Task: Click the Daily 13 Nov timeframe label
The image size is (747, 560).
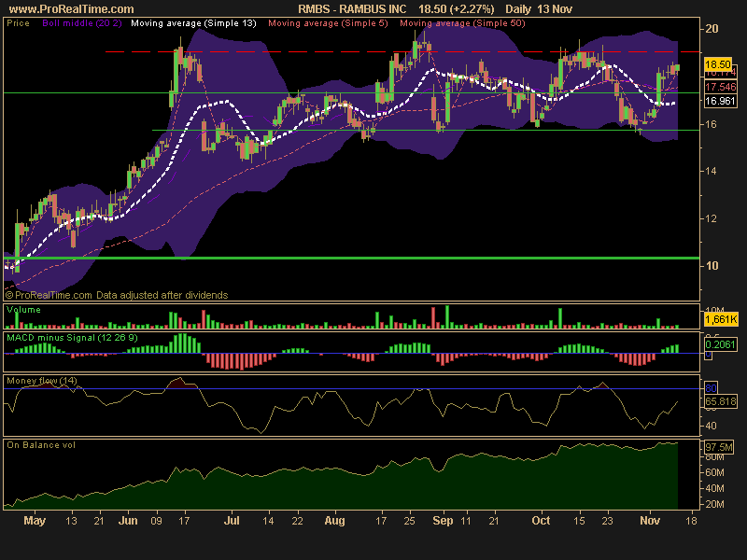Action: (x=539, y=9)
